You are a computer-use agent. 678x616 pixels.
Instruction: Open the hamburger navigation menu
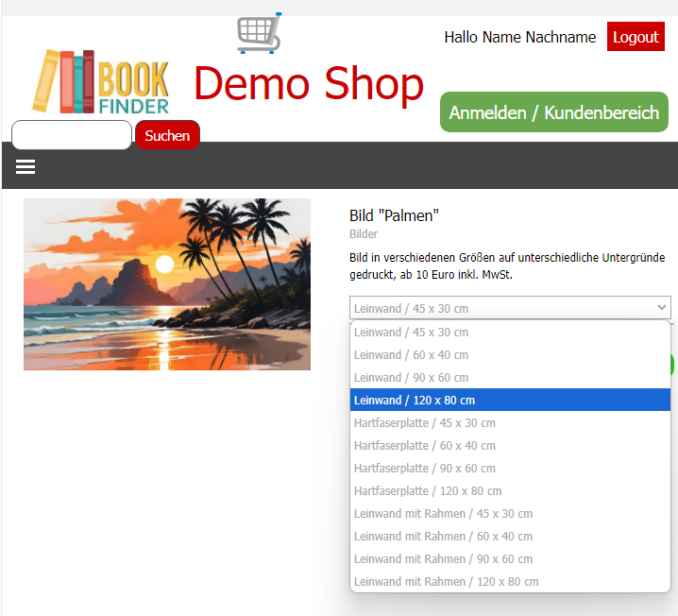click(25, 166)
